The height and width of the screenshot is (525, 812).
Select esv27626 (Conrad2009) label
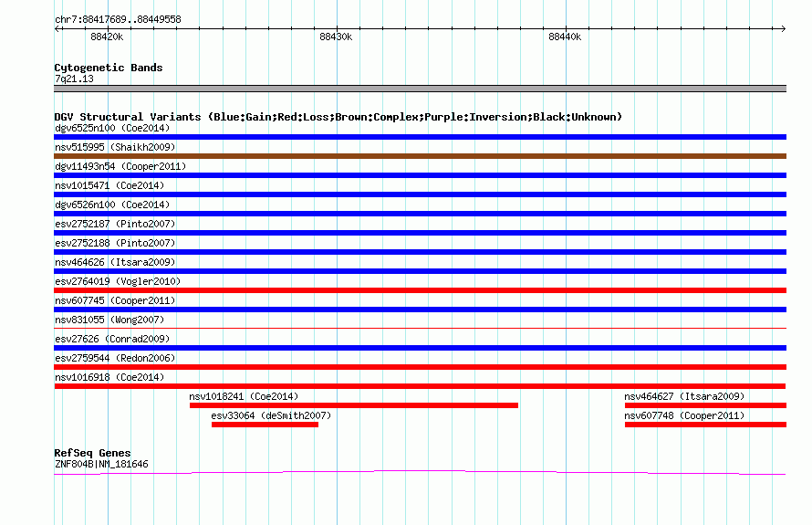(x=112, y=339)
